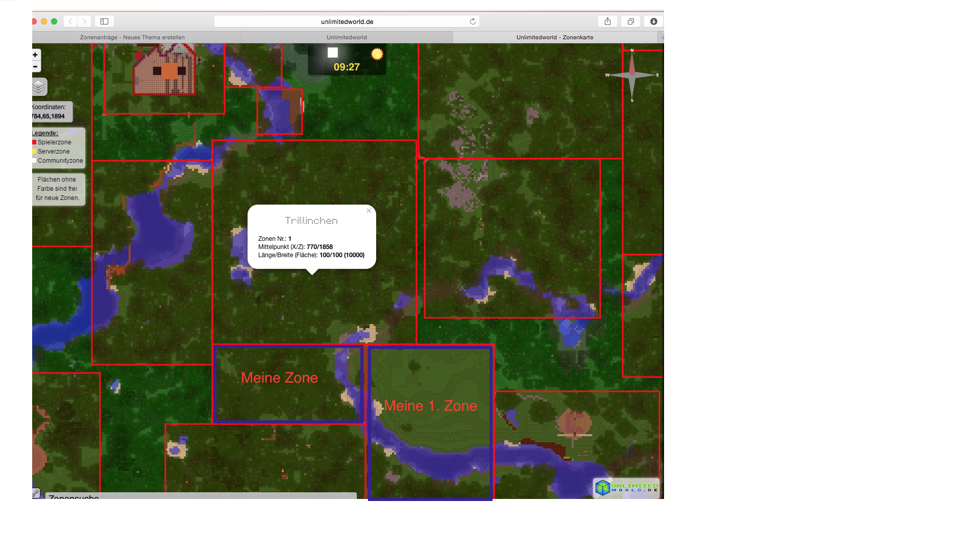
Task: Switch to the Unlimitedworld tab
Action: pyautogui.click(x=347, y=37)
